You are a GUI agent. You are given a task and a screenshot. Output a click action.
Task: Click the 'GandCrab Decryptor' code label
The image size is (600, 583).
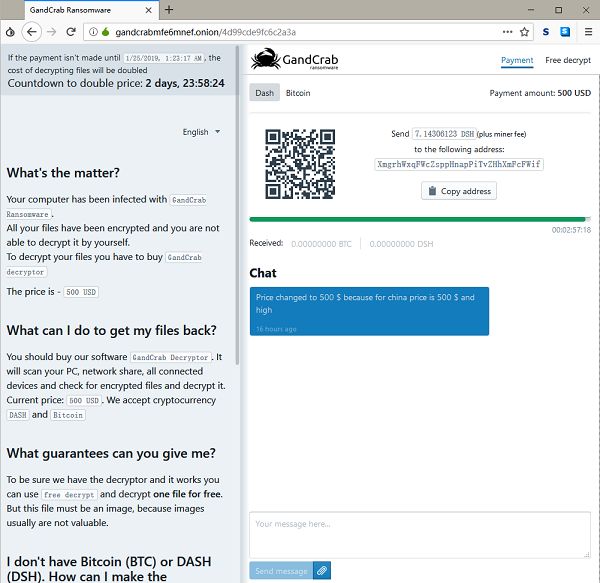click(x=170, y=357)
